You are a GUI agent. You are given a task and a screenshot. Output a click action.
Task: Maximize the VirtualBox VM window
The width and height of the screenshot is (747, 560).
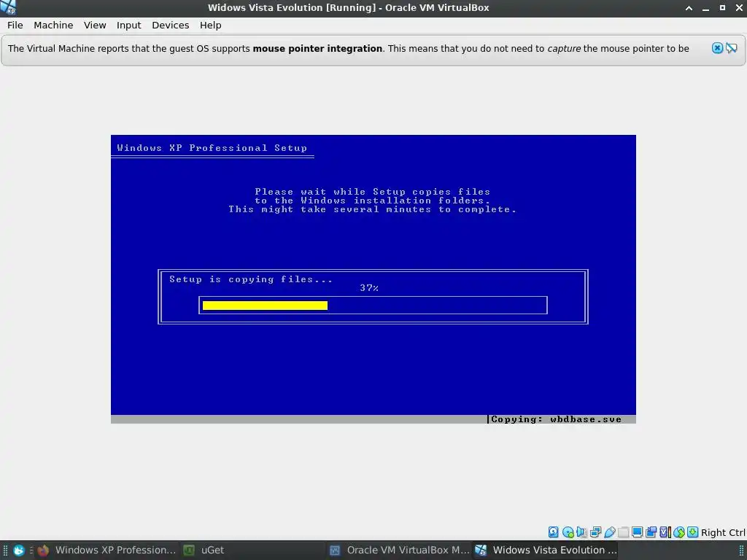(722, 7)
